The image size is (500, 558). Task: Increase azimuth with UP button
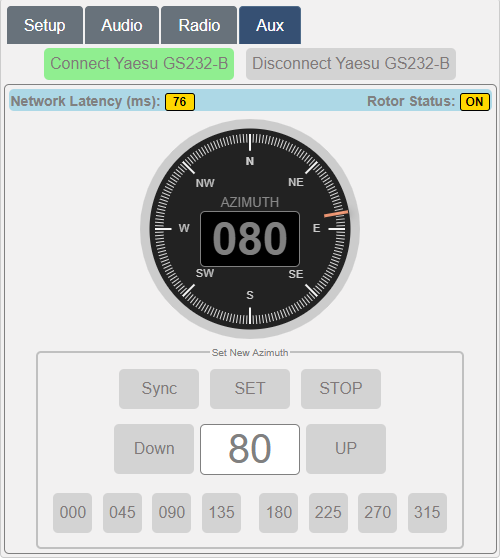(346, 449)
